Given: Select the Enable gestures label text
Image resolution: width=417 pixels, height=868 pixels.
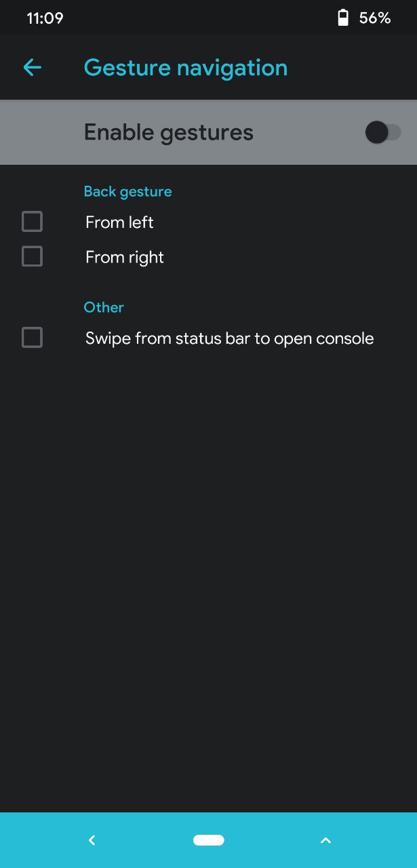Looking at the screenshot, I should (169, 132).
